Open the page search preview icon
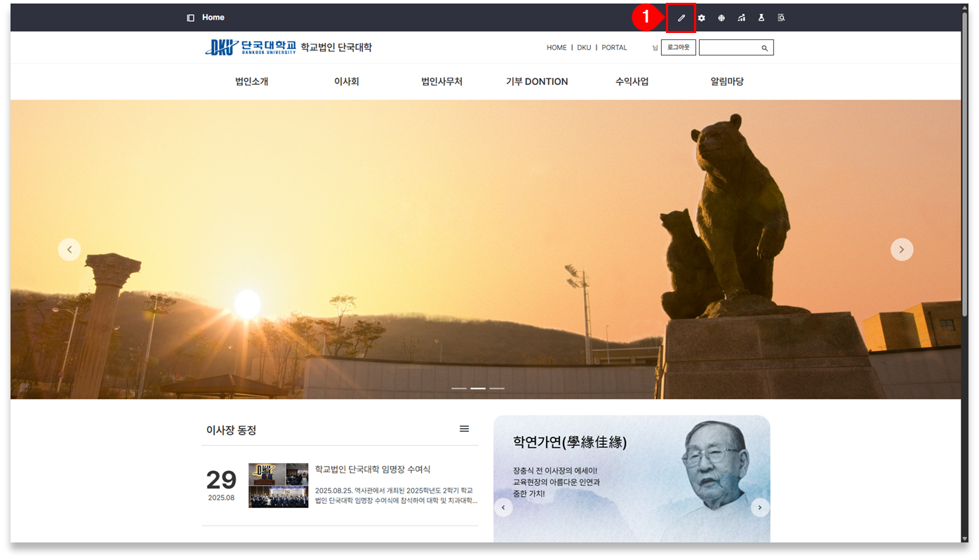Viewport: 979px width, 560px height. [x=781, y=18]
